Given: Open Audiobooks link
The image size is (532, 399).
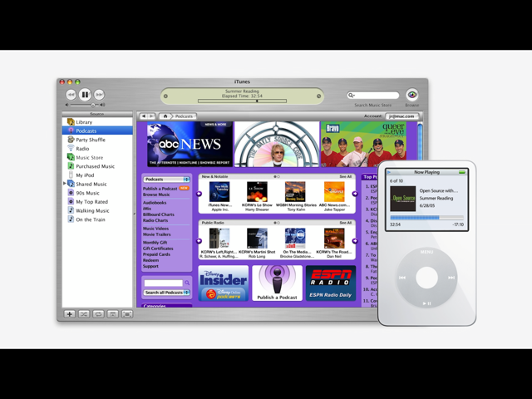Looking at the screenshot, I should (155, 203).
